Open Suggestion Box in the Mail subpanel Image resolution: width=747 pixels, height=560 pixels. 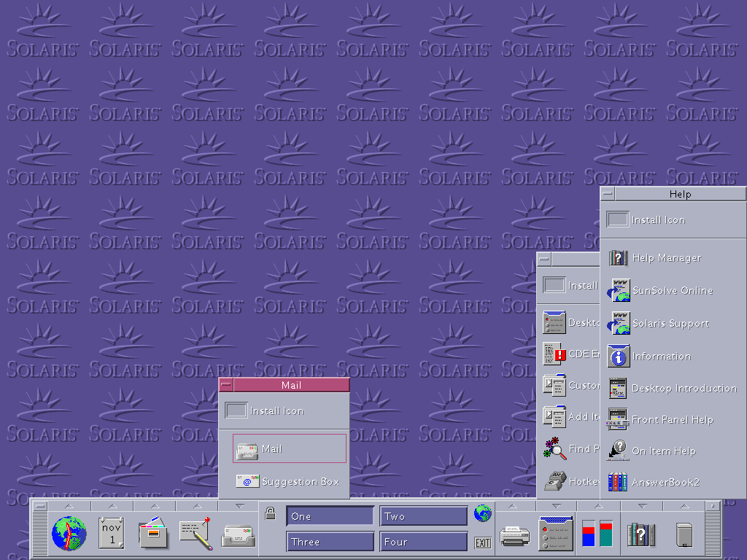click(288, 481)
